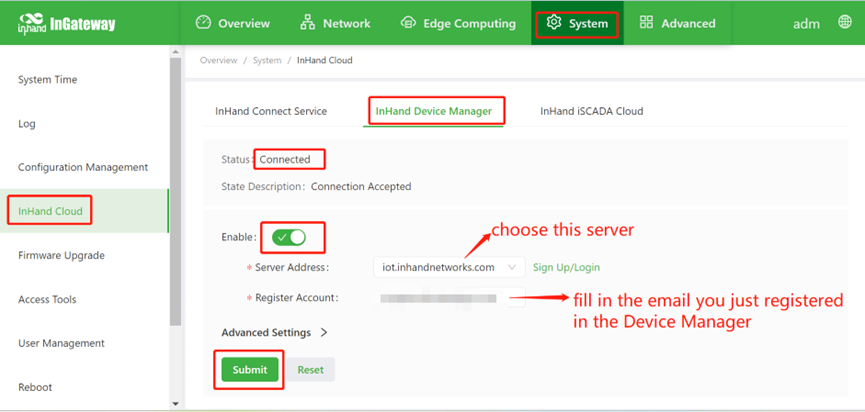The image size is (865, 412).
Task: Expand Advanced Settings section
Action: click(x=274, y=333)
